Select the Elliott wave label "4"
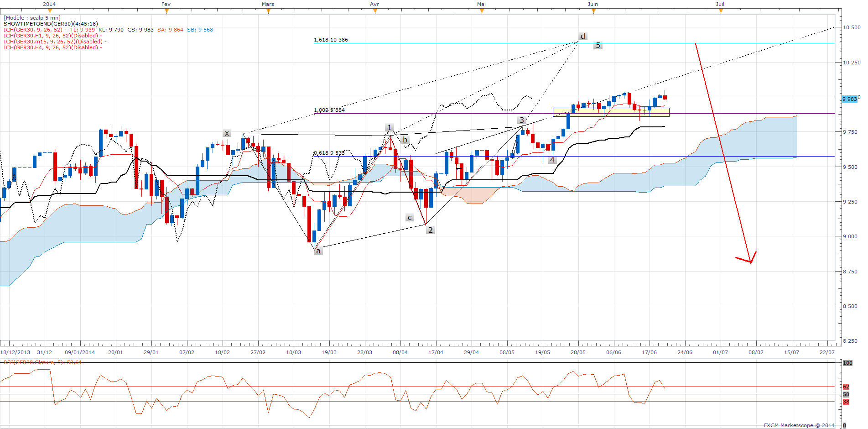The height and width of the screenshot is (429, 868). click(x=552, y=160)
